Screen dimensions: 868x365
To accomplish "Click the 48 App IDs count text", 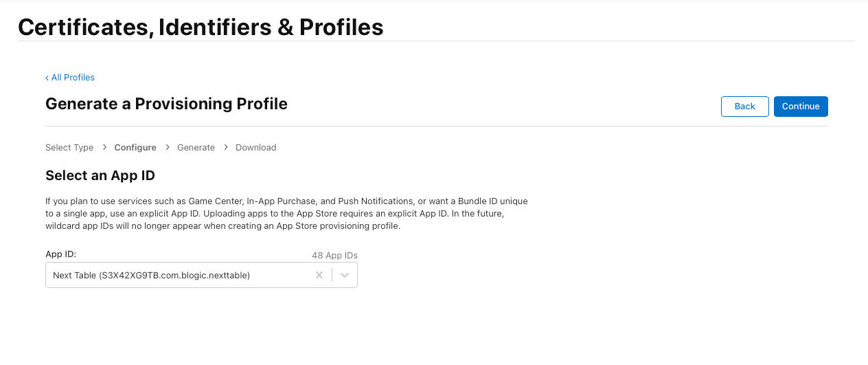I will [x=334, y=255].
